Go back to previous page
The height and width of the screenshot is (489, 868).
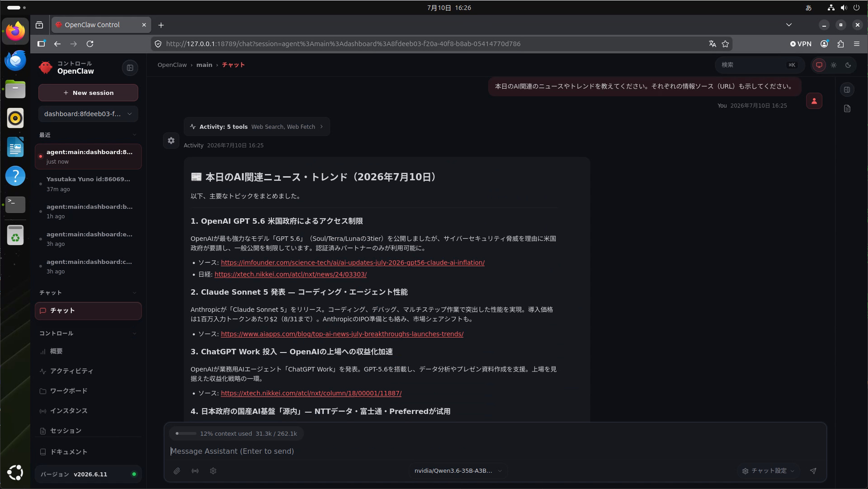point(57,44)
